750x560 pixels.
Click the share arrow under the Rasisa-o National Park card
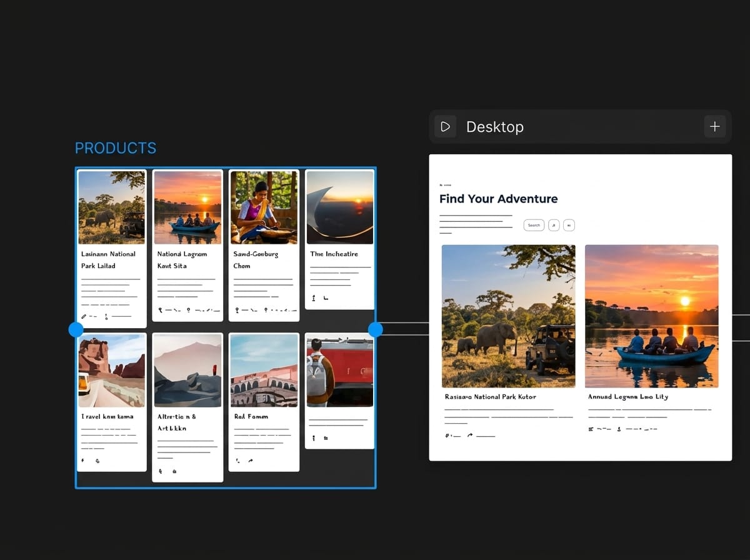coord(470,435)
